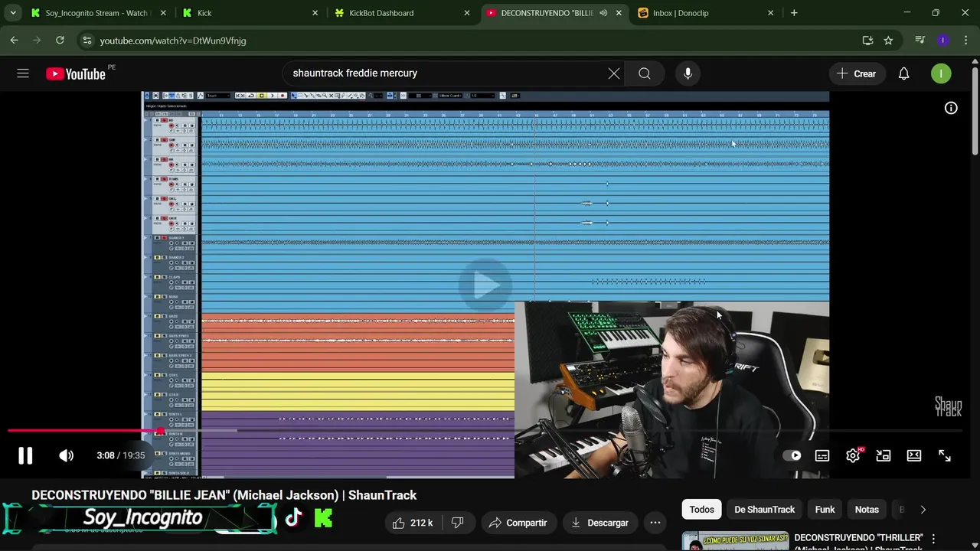Click the install app icon in the address bar

(867, 41)
